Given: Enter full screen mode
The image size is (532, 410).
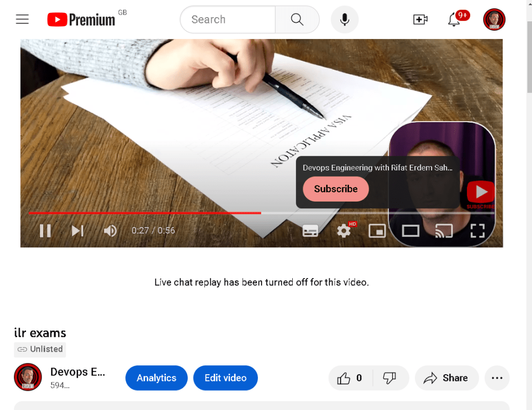Looking at the screenshot, I should point(477,231).
